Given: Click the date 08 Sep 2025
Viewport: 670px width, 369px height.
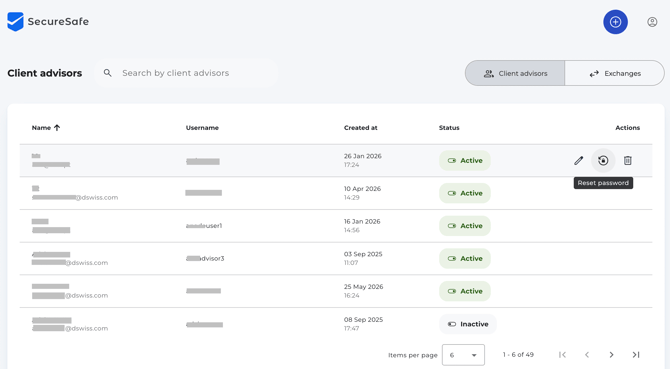Looking at the screenshot, I should (x=363, y=319).
